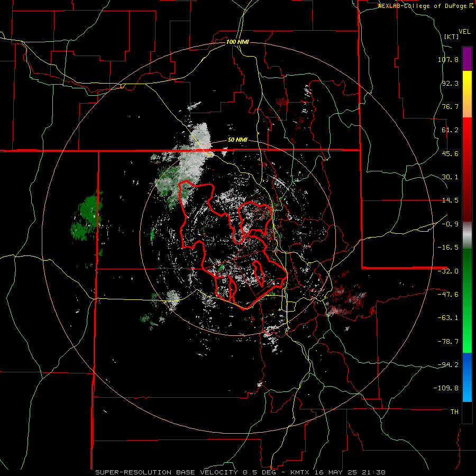Click the NEXLAB-College of DuPage label
The height and width of the screenshot is (476, 476).
(x=422, y=6)
